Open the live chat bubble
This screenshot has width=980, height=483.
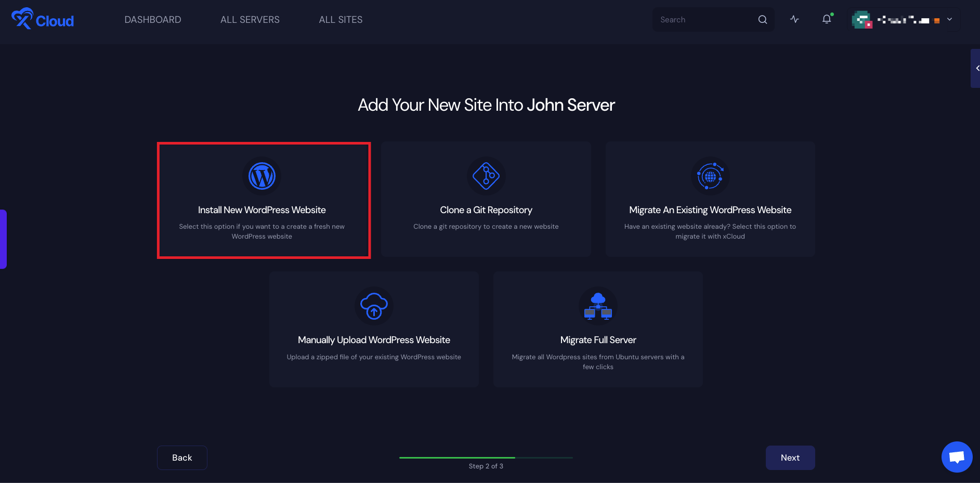coord(957,457)
